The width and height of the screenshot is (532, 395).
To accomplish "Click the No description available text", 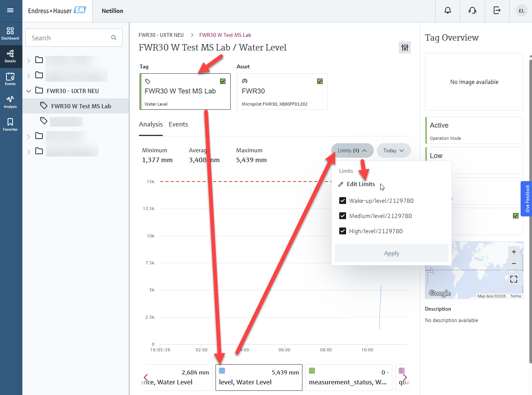I will [452, 321].
